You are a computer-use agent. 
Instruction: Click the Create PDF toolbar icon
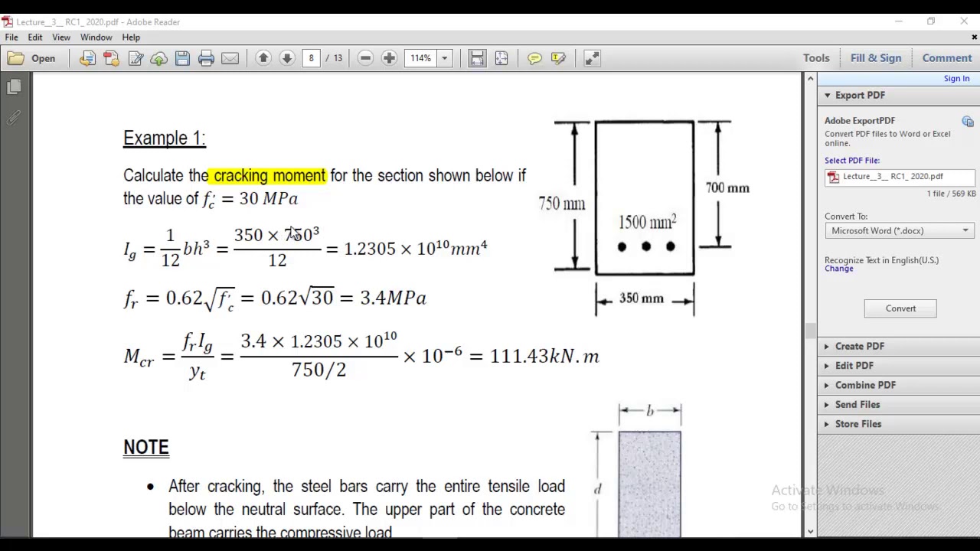pyautogui.click(x=111, y=58)
